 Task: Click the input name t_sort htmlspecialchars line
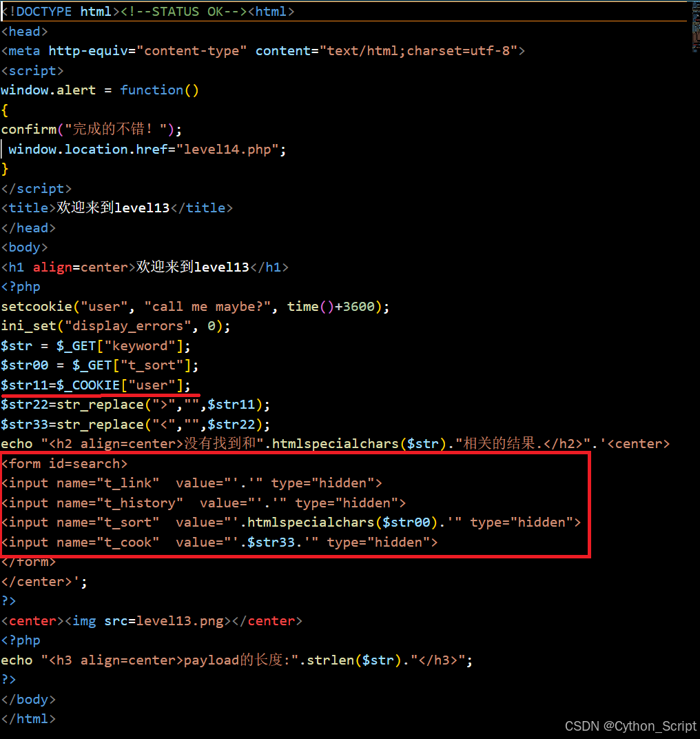click(x=291, y=523)
